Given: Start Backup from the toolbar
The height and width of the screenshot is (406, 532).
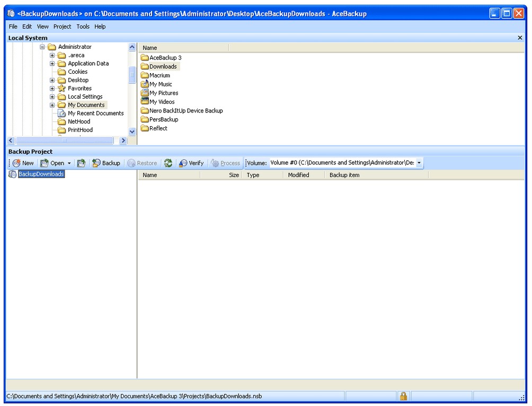Looking at the screenshot, I should pyautogui.click(x=106, y=163).
